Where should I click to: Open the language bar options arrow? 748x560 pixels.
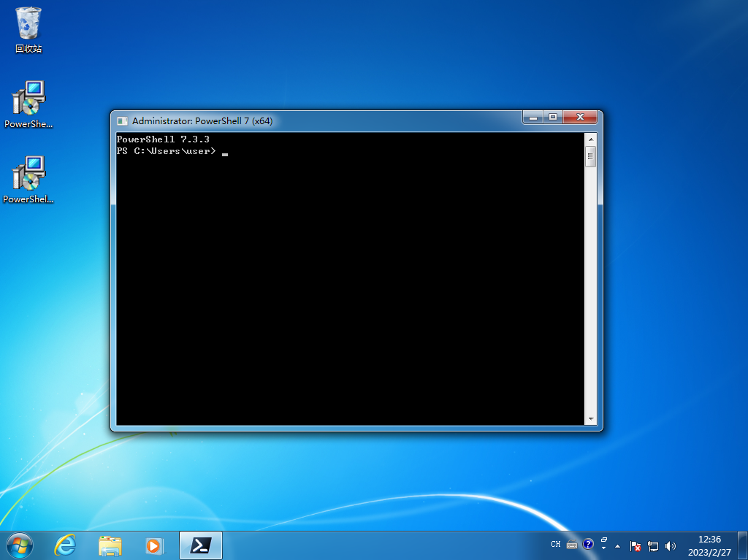pos(604,548)
